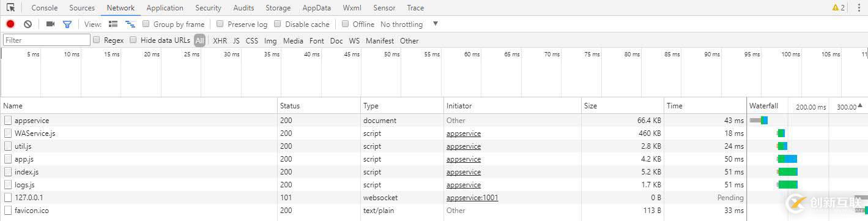Click the file icon beside util.js
868x221 pixels.
click(x=8, y=146)
